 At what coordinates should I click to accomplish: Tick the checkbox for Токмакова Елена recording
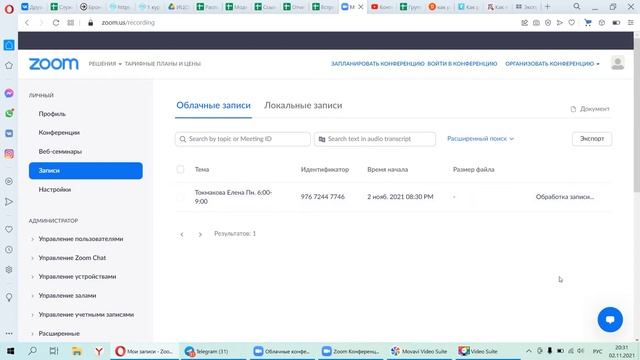pyautogui.click(x=180, y=197)
